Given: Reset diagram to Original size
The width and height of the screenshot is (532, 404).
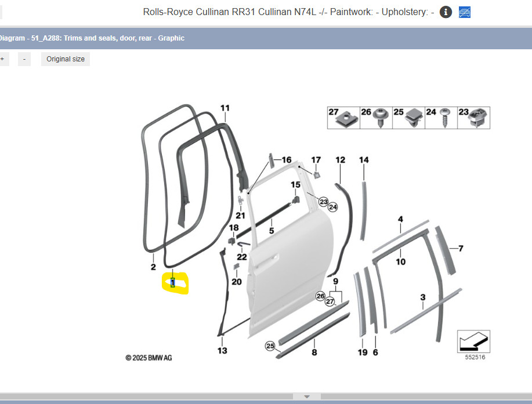Looking at the screenshot, I should pyautogui.click(x=66, y=59).
